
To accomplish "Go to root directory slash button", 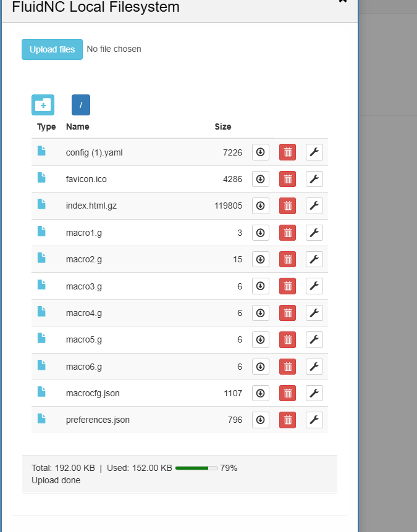I will pyautogui.click(x=81, y=105).
